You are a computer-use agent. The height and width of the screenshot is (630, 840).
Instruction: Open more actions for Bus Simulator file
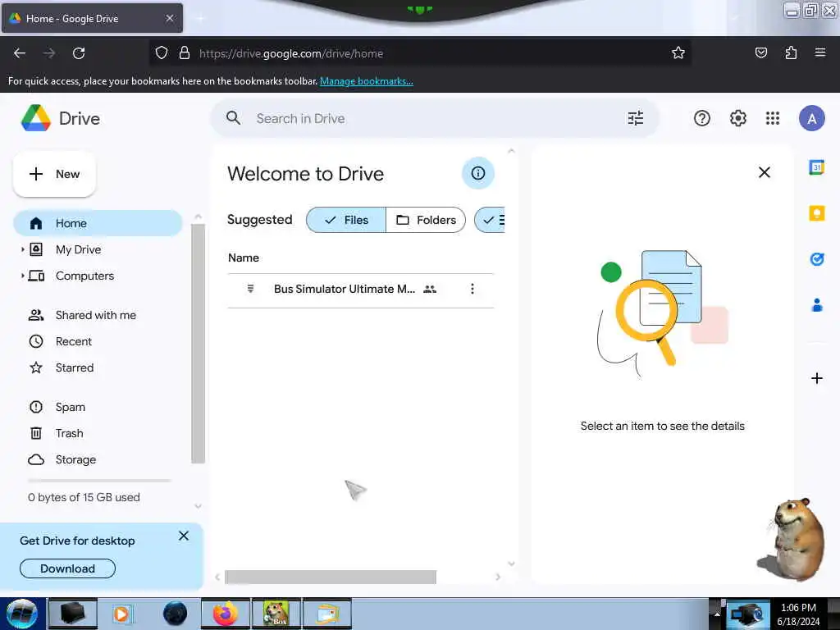coord(472,290)
